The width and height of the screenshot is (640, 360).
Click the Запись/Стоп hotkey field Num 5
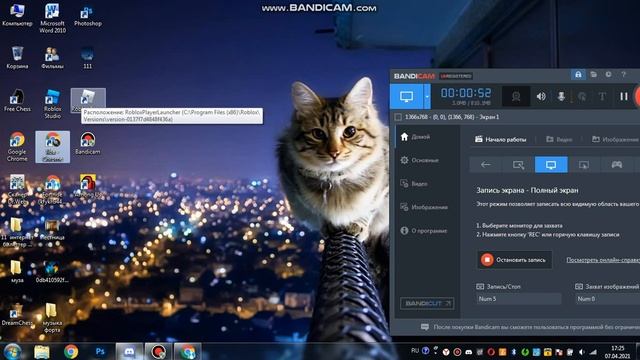coord(518,299)
